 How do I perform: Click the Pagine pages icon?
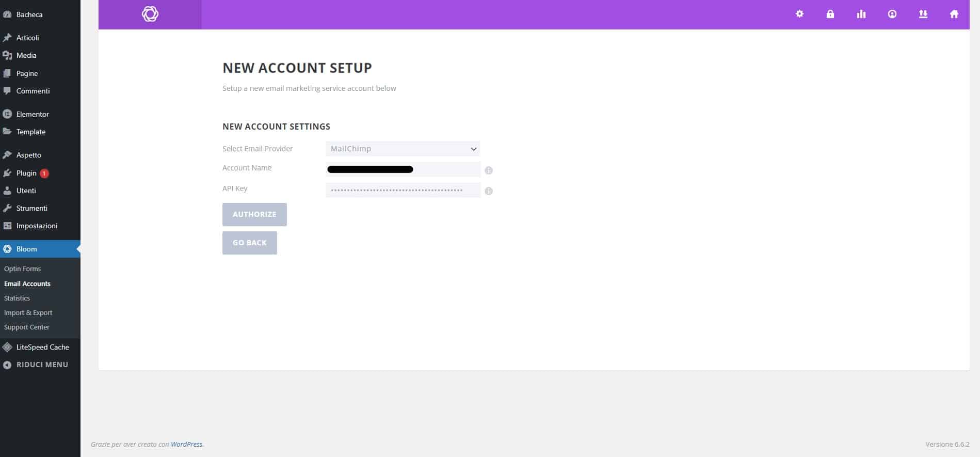7,73
